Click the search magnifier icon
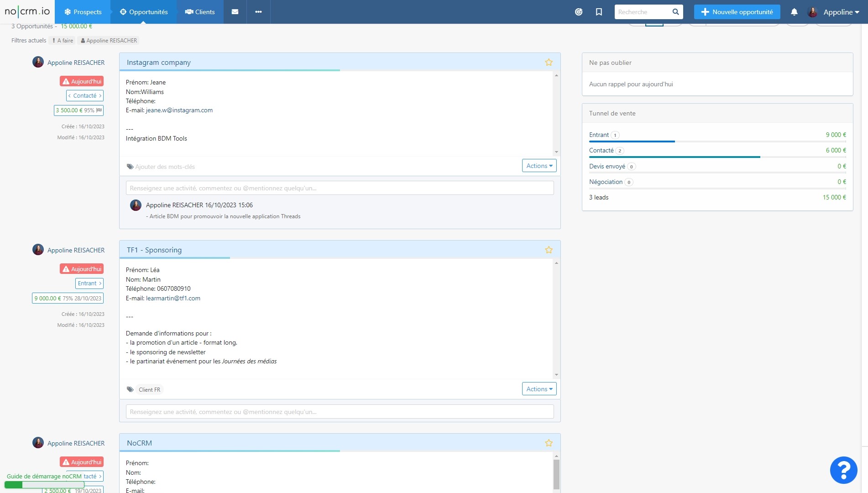Viewport: 868px width, 493px height. coord(676,12)
